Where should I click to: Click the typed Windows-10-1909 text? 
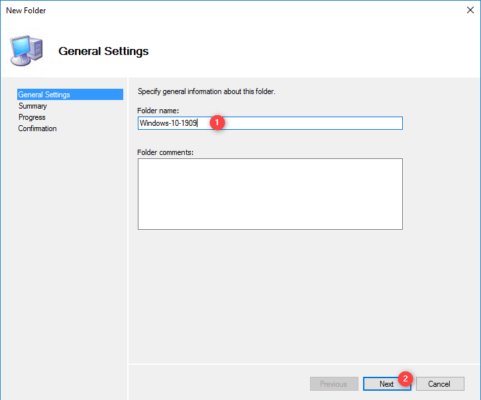pyautogui.click(x=168, y=123)
